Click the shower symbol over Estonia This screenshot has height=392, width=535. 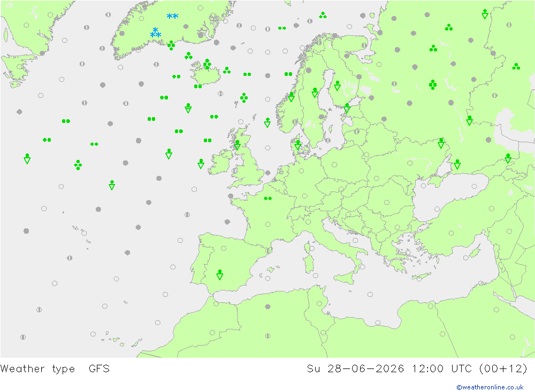click(x=347, y=108)
